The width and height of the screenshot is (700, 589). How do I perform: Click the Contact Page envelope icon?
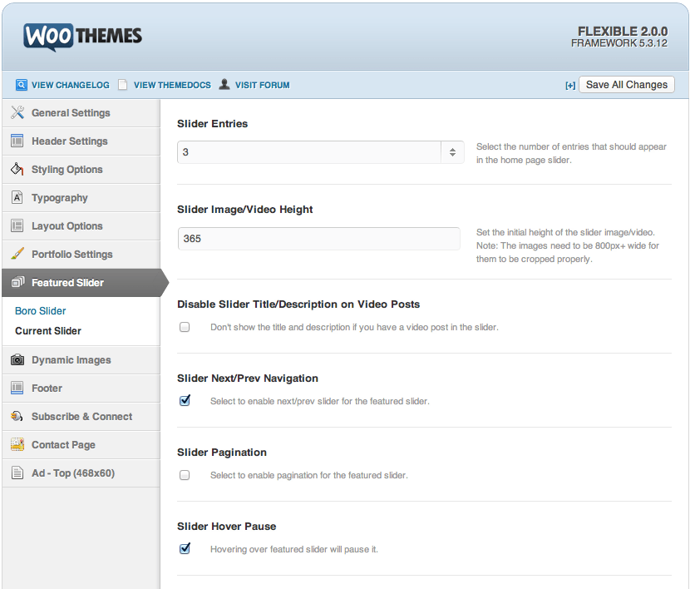click(17, 445)
